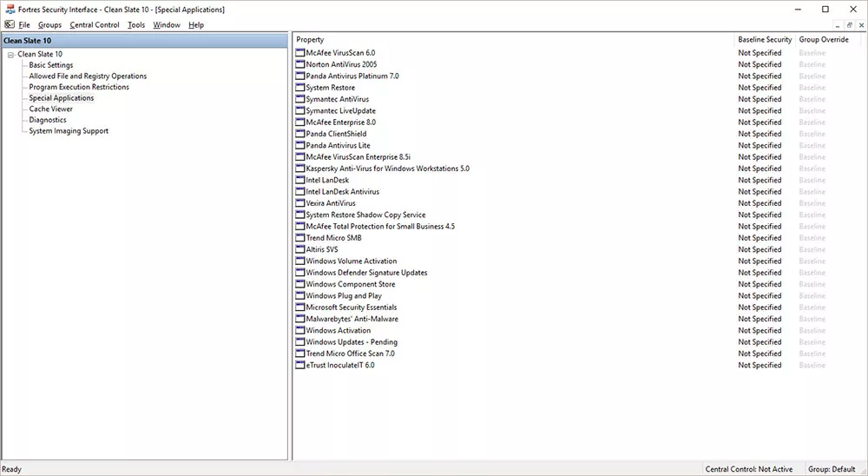Click the Trend Micro SMB icon
This screenshot has width=868, height=476.
coord(300,238)
